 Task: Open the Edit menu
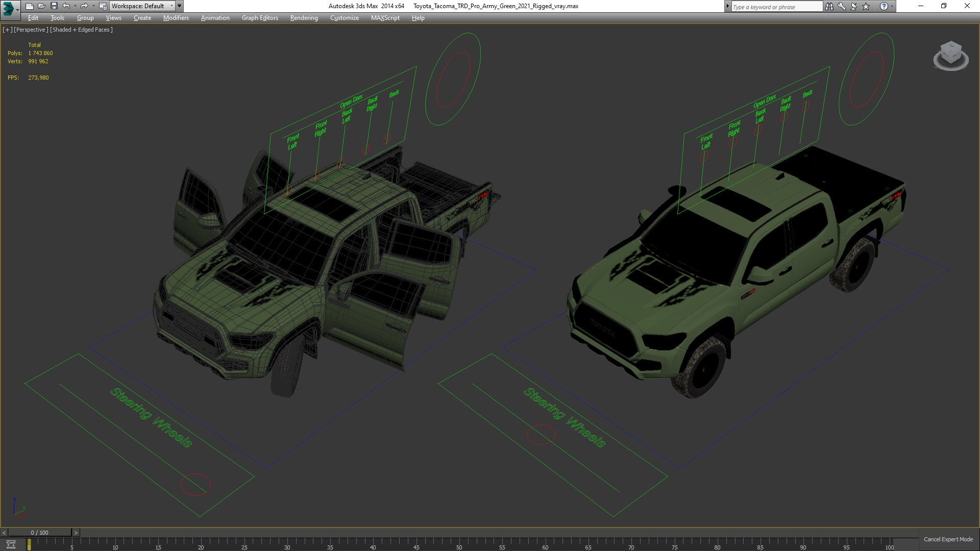33,18
